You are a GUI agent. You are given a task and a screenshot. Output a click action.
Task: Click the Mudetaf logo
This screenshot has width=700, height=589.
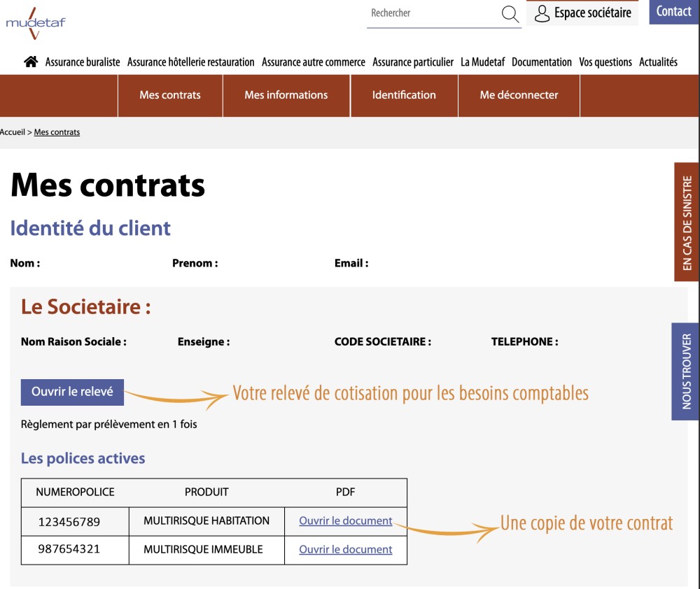pos(35,23)
